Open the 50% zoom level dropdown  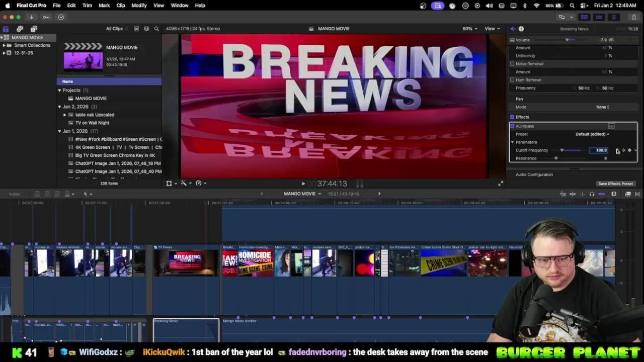[x=470, y=29]
